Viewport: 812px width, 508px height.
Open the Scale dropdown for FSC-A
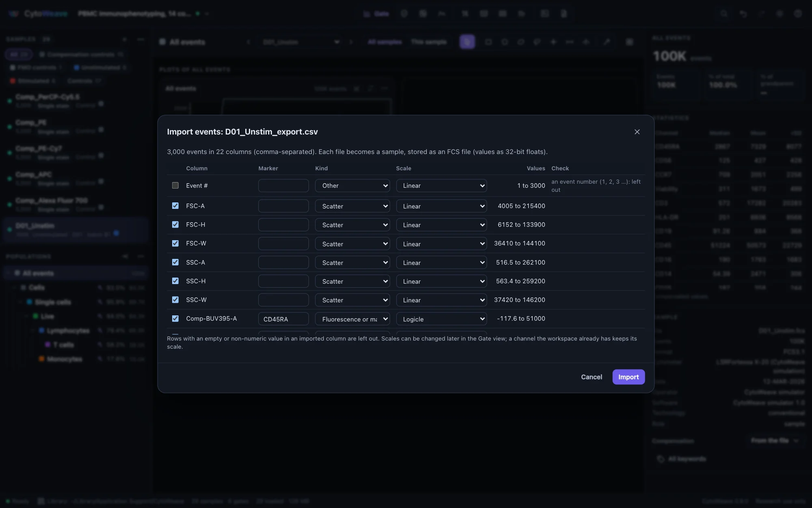441,206
